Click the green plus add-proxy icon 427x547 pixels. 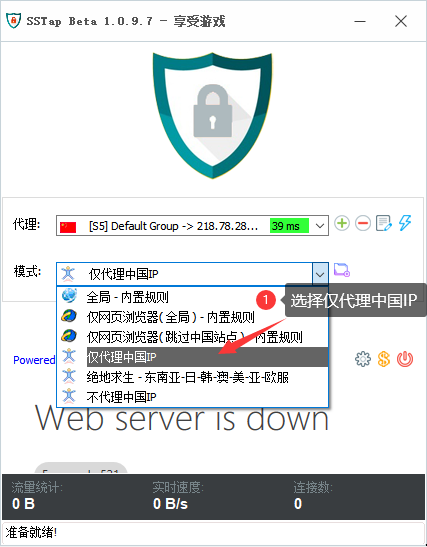pos(342,223)
